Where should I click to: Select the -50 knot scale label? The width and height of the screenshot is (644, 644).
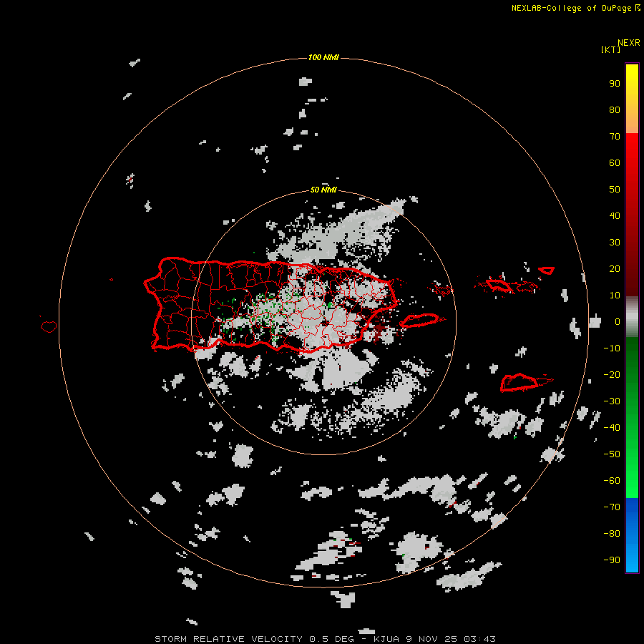612,454
